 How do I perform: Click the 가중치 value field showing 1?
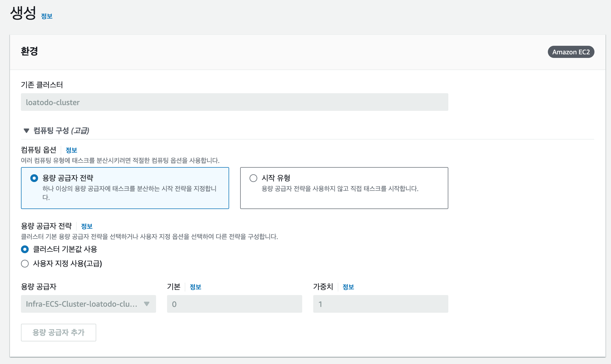click(380, 304)
